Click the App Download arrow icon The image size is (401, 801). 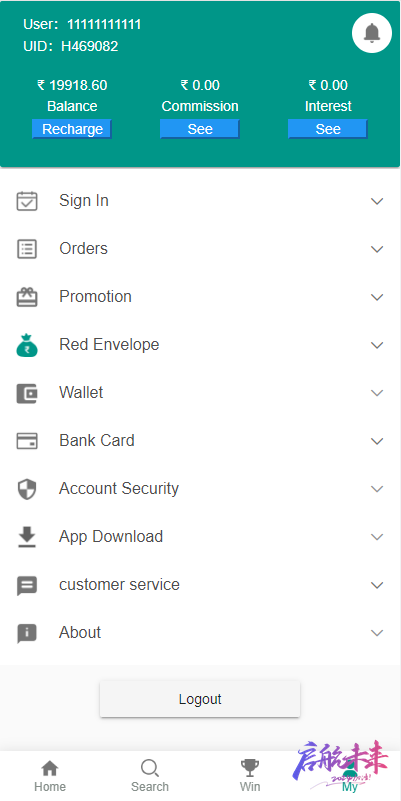pyautogui.click(x=27, y=537)
